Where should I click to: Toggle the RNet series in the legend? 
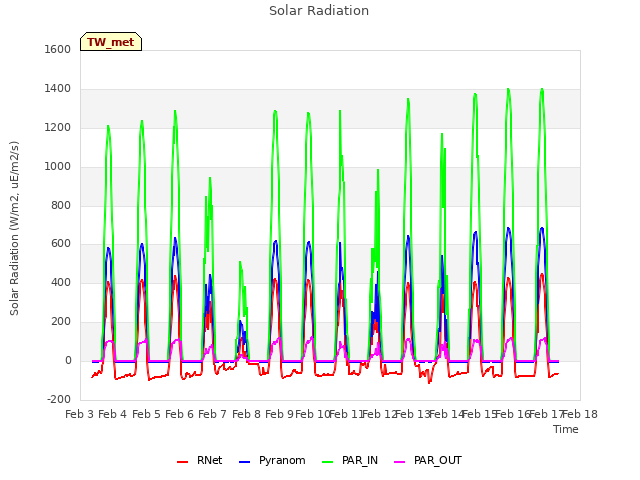tap(200, 460)
